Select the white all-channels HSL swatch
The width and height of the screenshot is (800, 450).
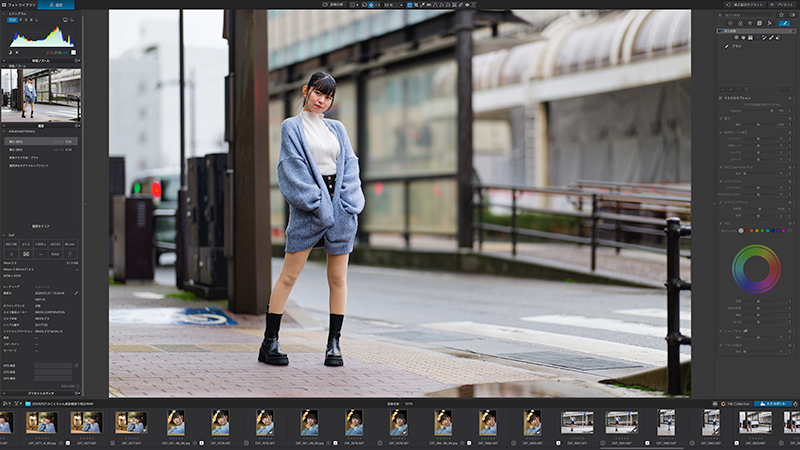click(741, 231)
